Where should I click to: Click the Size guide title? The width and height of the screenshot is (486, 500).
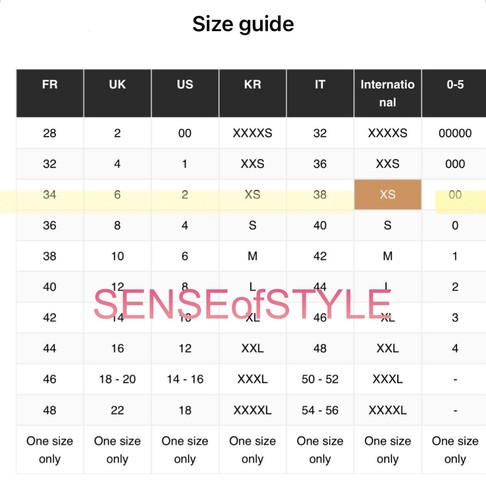click(243, 24)
